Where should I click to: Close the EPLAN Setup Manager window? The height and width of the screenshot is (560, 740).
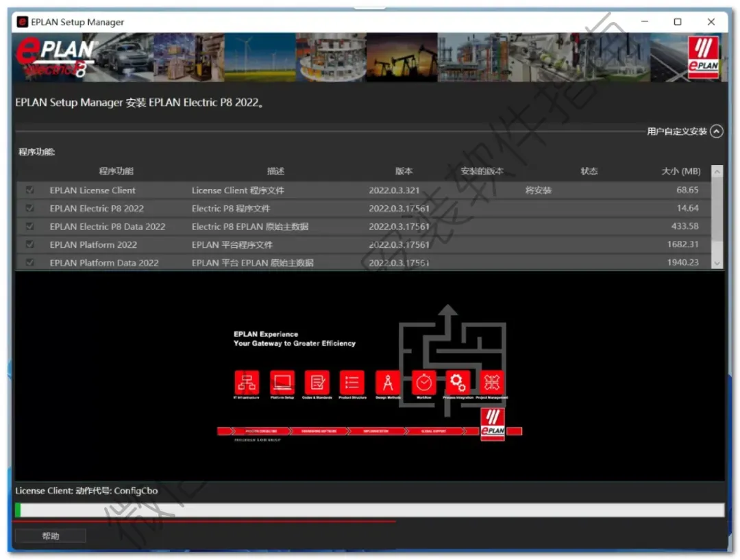point(711,22)
